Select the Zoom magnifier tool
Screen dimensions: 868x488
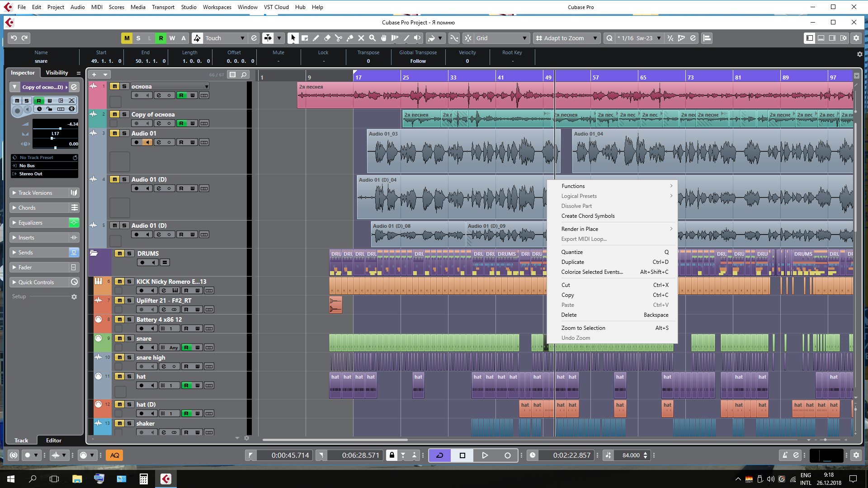pyautogui.click(x=372, y=38)
